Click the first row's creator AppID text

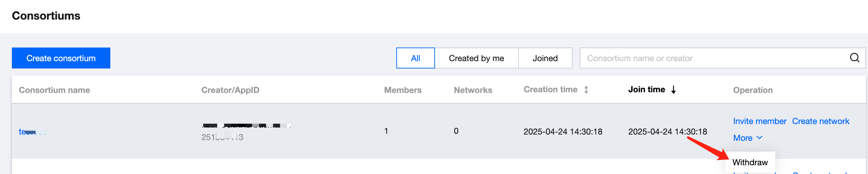pos(222,137)
